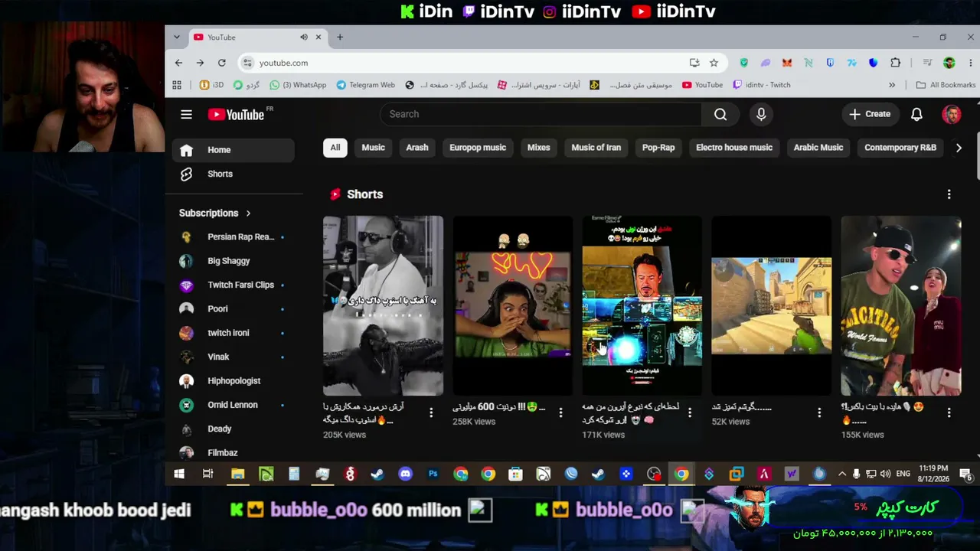Open options for the 258K views short
The image size is (980, 551).
[560, 412]
